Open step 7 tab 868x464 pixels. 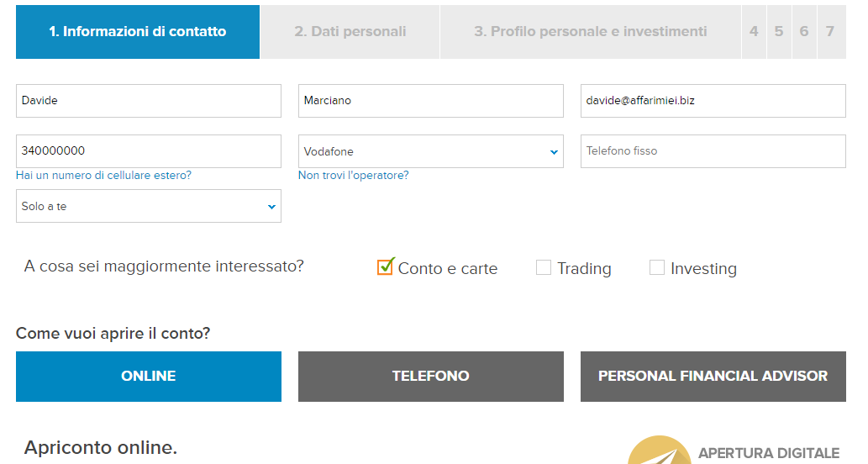pyautogui.click(x=830, y=32)
